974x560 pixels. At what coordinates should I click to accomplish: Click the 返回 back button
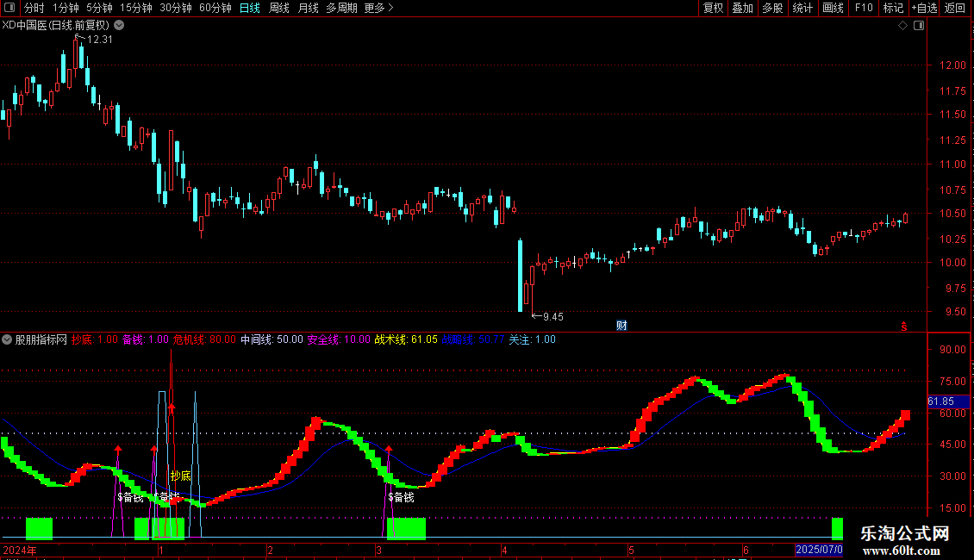pyautogui.click(x=955, y=8)
